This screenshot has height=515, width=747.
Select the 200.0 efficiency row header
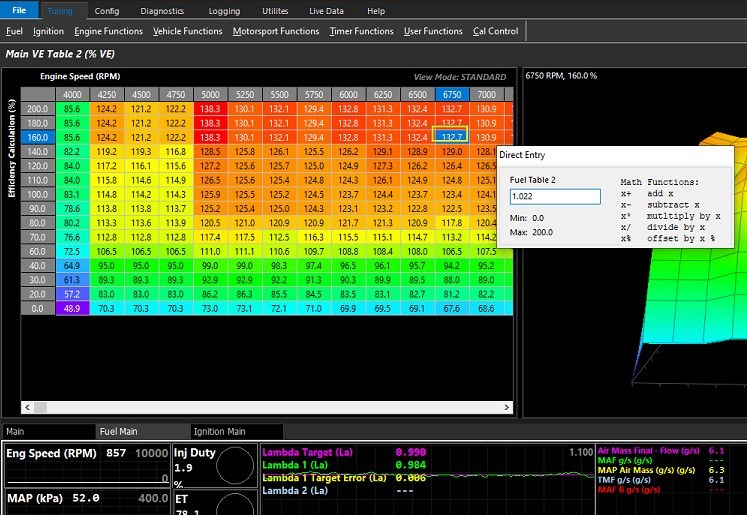click(38, 108)
